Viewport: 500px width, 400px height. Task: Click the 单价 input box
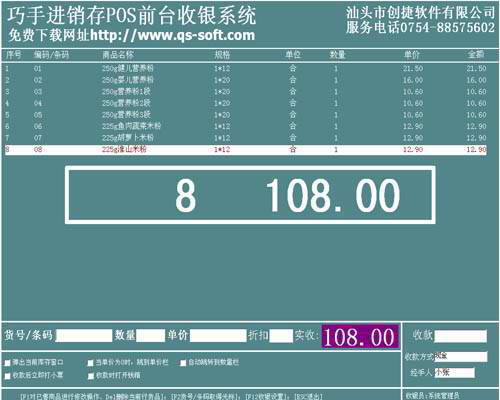point(218,336)
